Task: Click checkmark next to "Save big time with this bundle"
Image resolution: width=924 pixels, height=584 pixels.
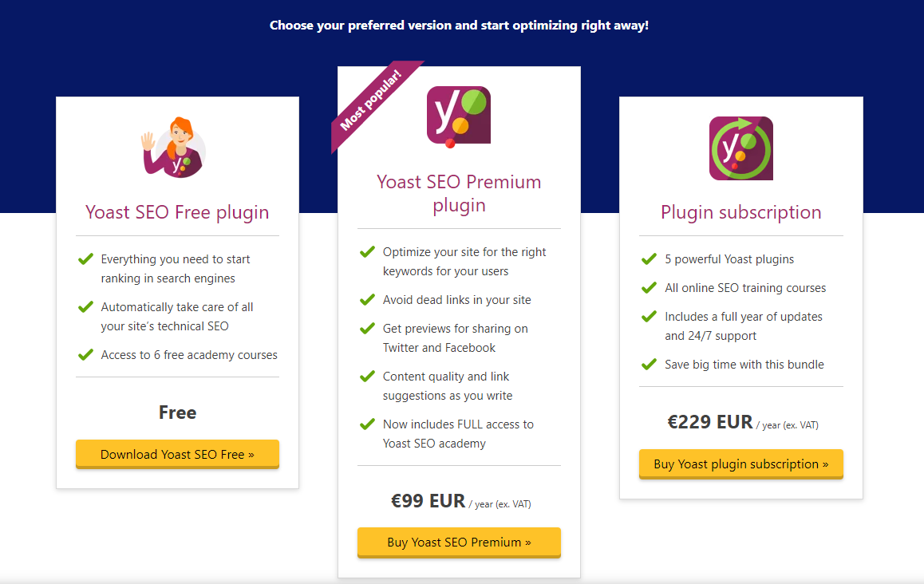Action: (649, 365)
